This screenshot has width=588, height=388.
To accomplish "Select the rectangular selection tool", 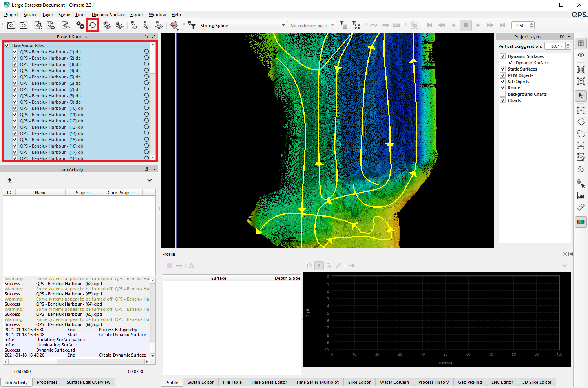I will coord(581,110).
